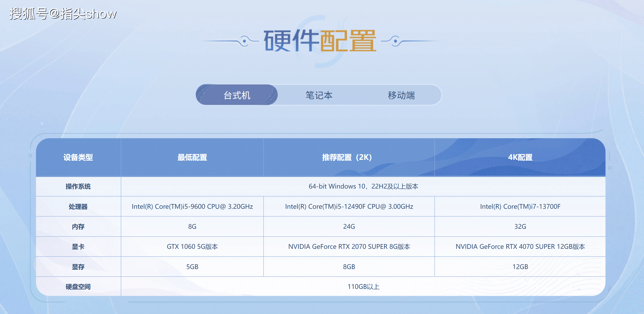Select the 操作系统 row label
The width and height of the screenshot is (644, 314).
78,186
